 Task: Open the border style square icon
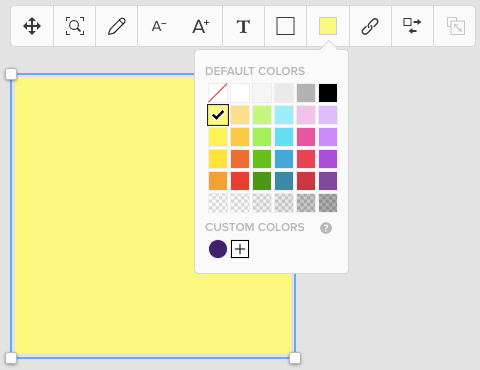point(285,26)
